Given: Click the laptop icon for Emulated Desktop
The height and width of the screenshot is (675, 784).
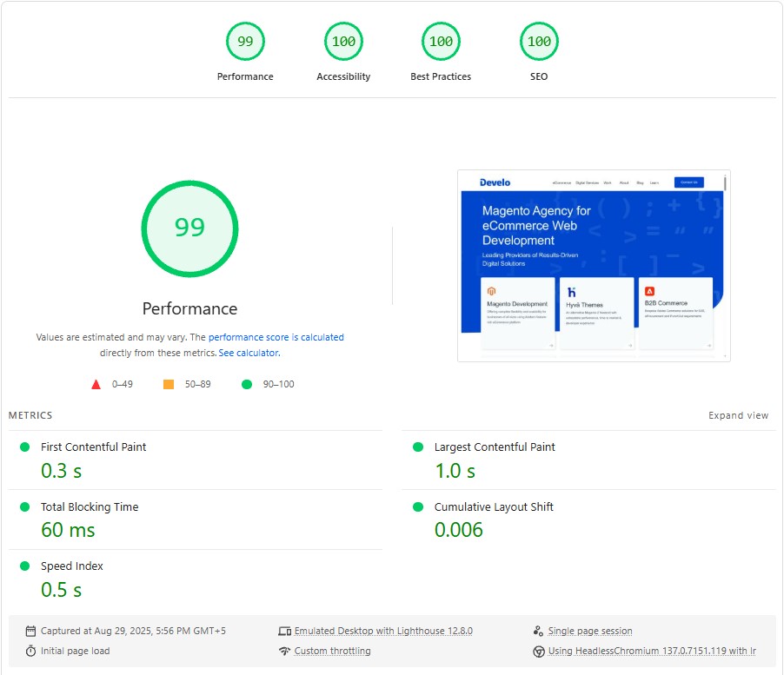Looking at the screenshot, I should tap(284, 631).
